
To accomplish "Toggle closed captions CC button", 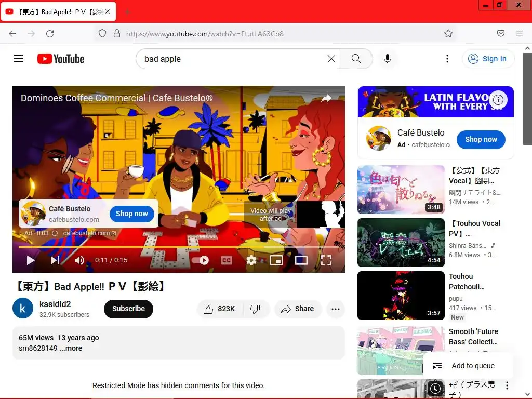I will coord(227,260).
